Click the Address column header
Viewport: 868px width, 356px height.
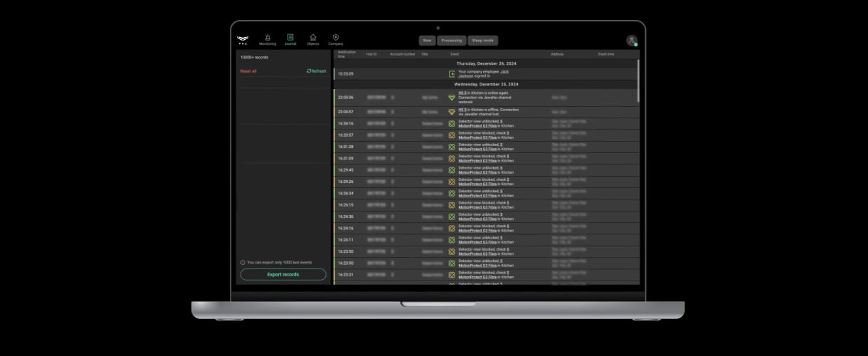click(x=557, y=54)
